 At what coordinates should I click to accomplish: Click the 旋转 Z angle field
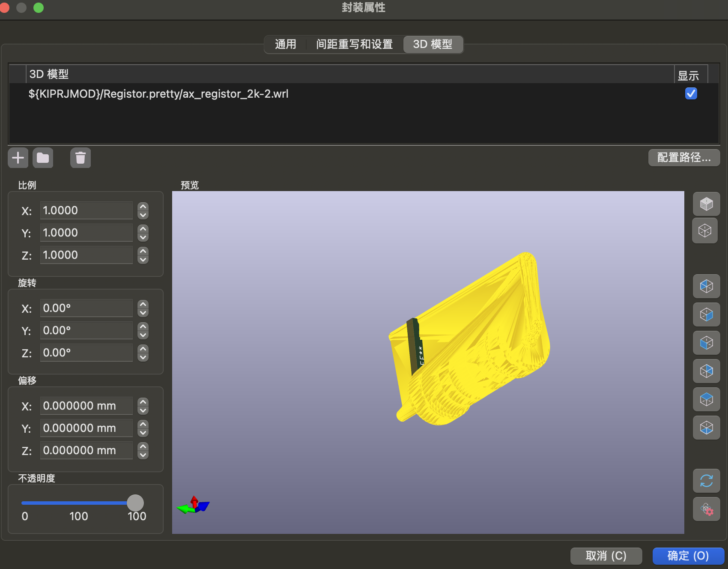coord(87,353)
